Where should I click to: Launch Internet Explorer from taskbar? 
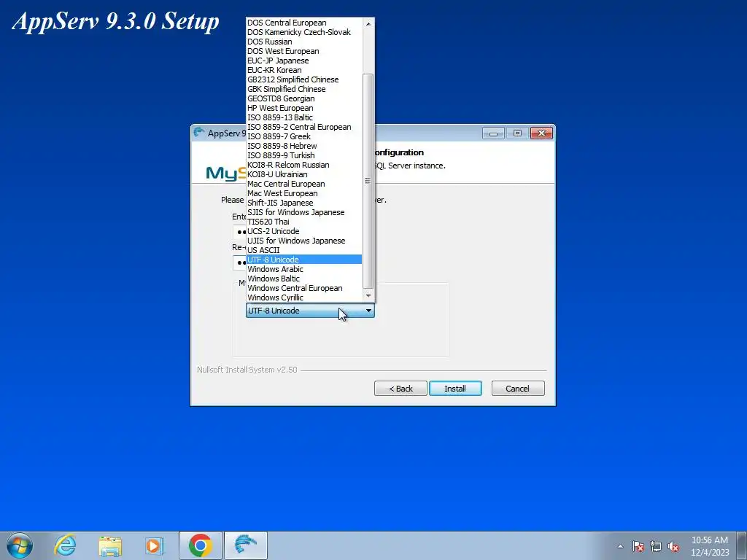click(x=65, y=545)
